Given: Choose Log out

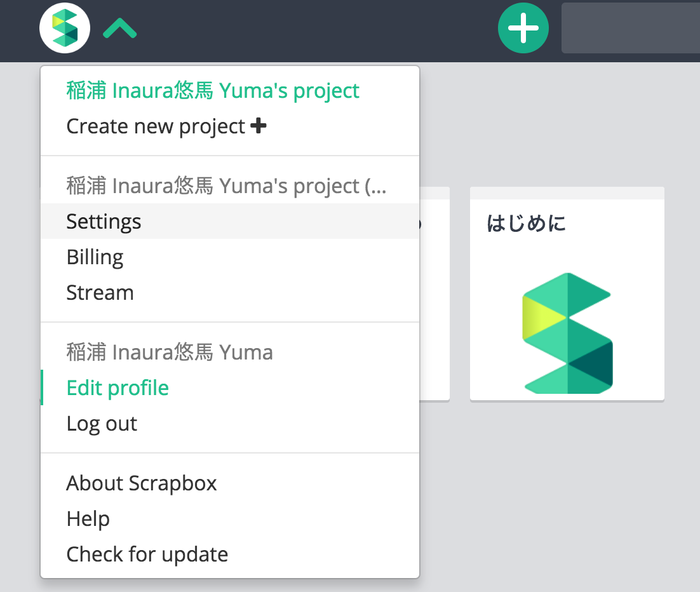Looking at the screenshot, I should (x=230, y=423).
